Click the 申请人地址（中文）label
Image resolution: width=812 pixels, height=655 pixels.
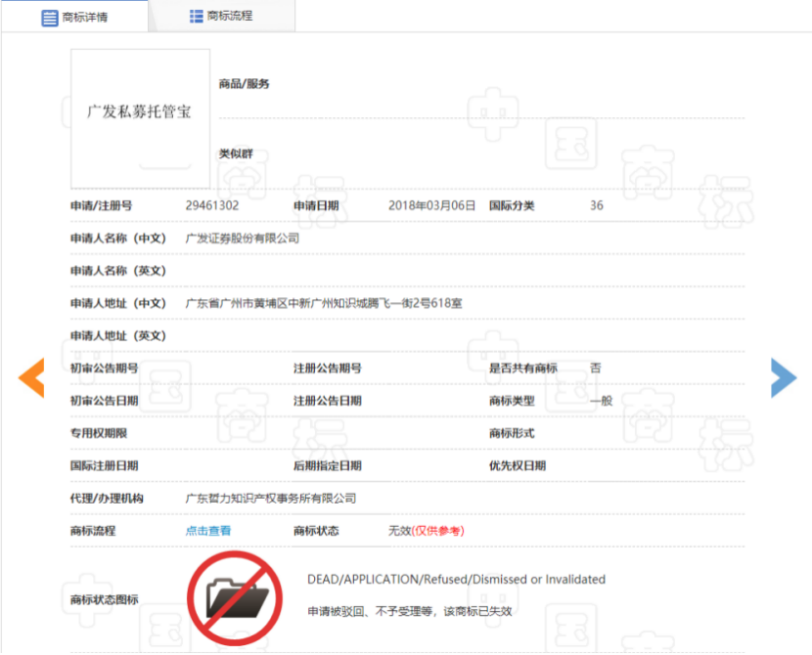tap(118, 303)
